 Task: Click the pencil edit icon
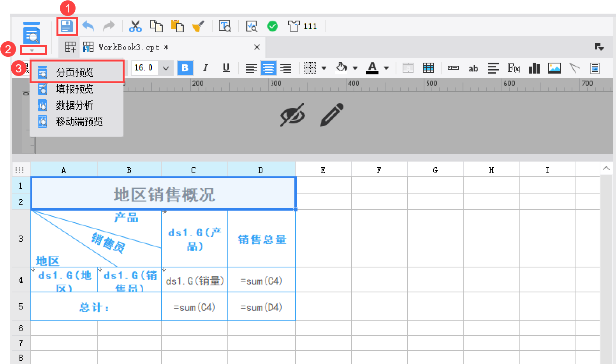[332, 114]
